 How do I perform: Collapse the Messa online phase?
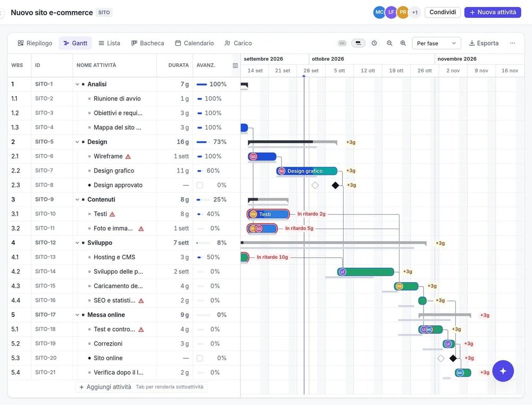pos(77,315)
